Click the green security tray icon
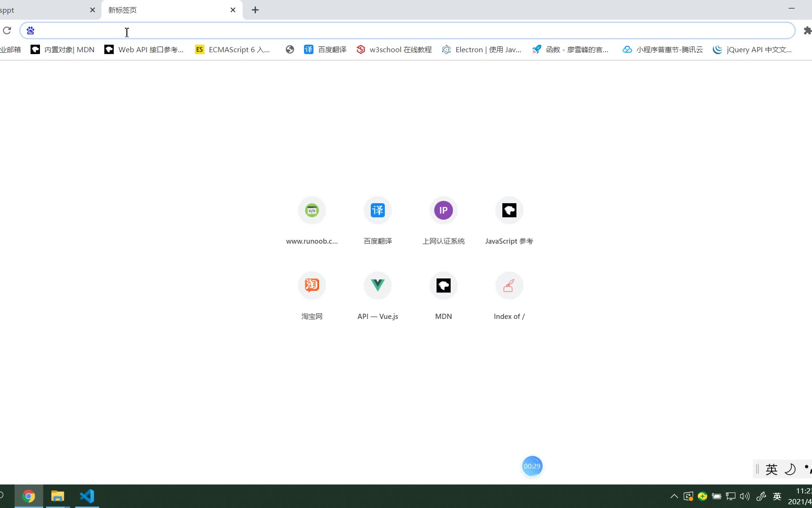Image resolution: width=812 pixels, height=508 pixels. 703,496
